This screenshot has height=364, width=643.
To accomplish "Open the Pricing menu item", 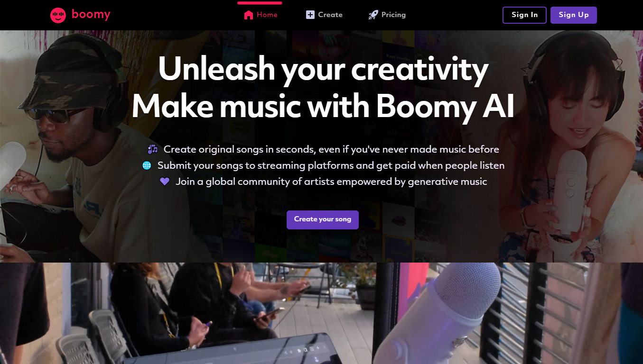I will point(393,15).
